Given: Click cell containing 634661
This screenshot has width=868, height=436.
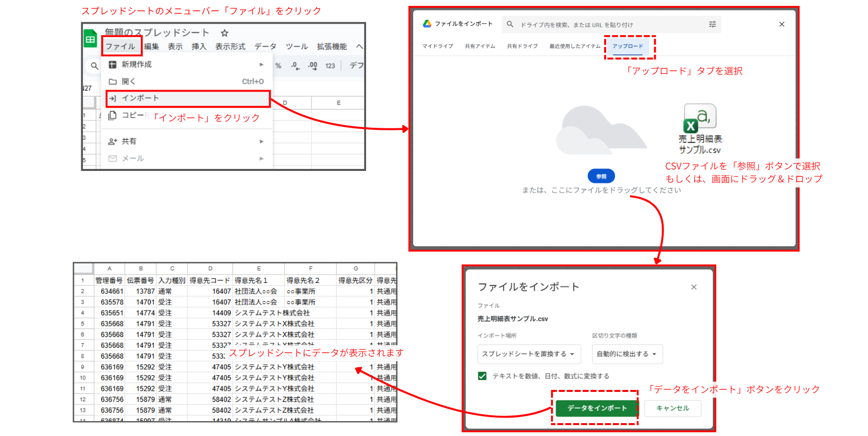Looking at the screenshot, I should click(109, 291).
